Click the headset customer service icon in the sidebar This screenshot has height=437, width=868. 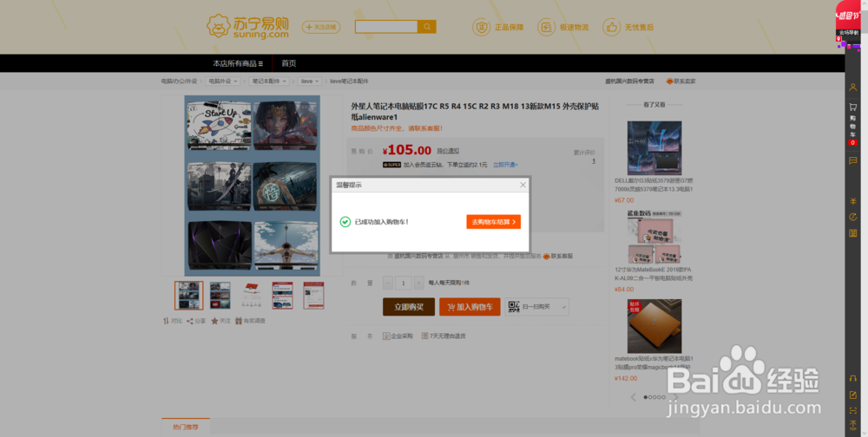pyautogui.click(x=853, y=379)
